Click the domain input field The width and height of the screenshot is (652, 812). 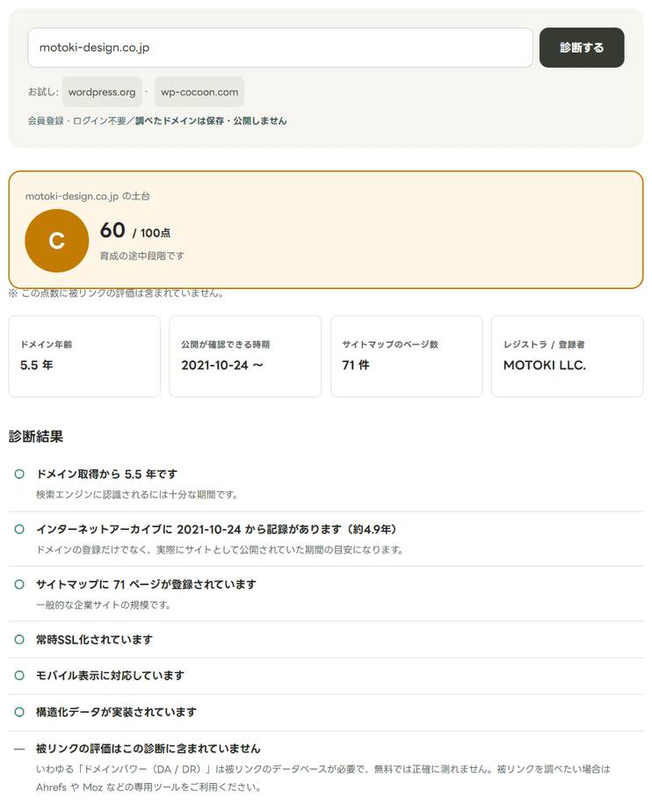(279, 47)
